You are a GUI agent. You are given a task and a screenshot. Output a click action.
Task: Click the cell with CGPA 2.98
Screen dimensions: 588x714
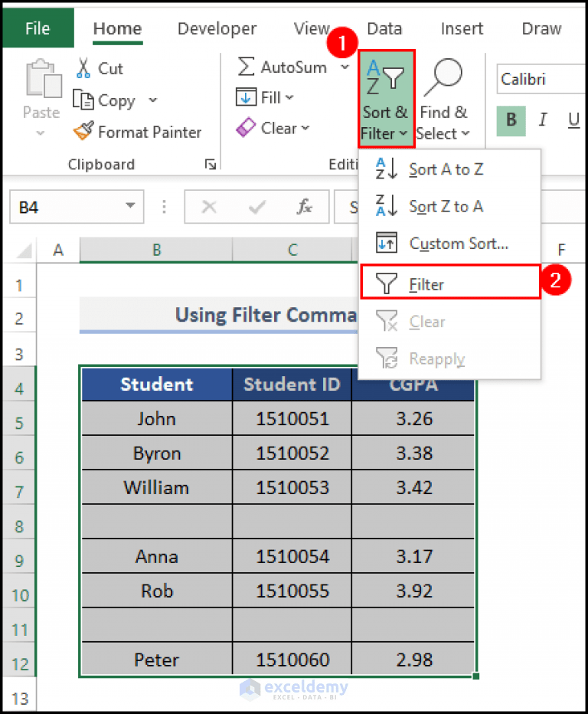pos(413,660)
